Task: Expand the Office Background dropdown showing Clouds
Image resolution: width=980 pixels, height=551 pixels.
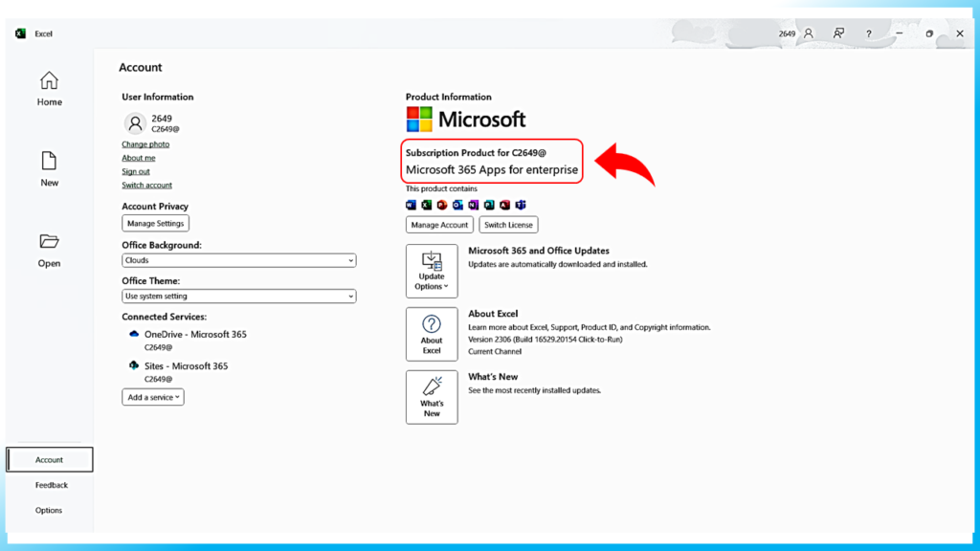Action: (238, 260)
